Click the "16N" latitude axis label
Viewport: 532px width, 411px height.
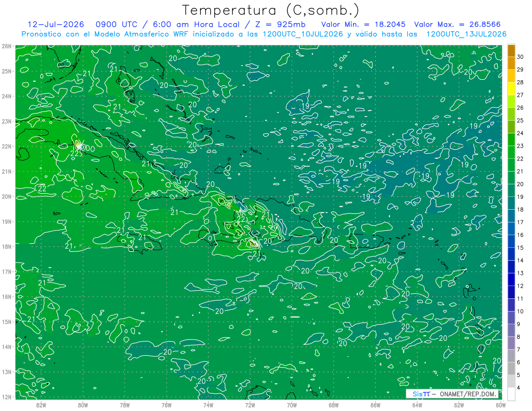pyautogui.click(x=6, y=297)
